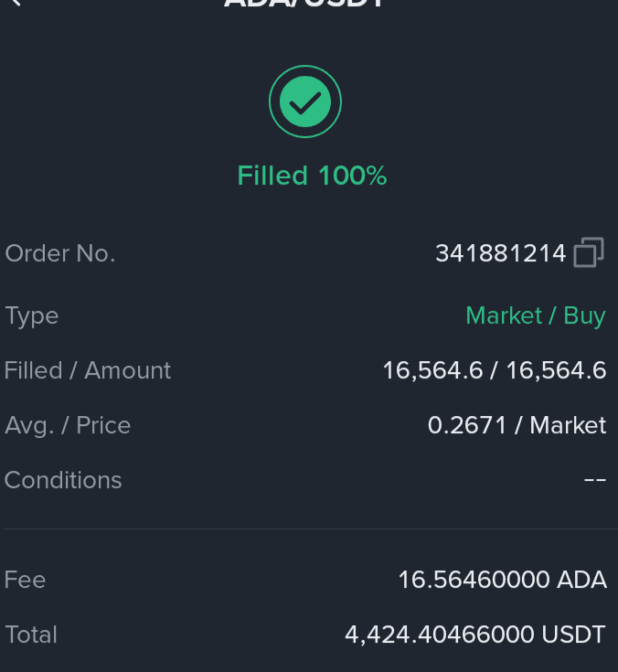Image resolution: width=618 pixels, height=672 pixels.
Task: Copy the order number with copy icon
Action: (589, 252)
